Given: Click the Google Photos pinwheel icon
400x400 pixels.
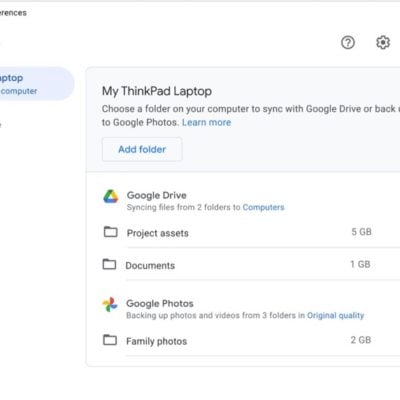Looking at the screenshot, I should (110, 304).
